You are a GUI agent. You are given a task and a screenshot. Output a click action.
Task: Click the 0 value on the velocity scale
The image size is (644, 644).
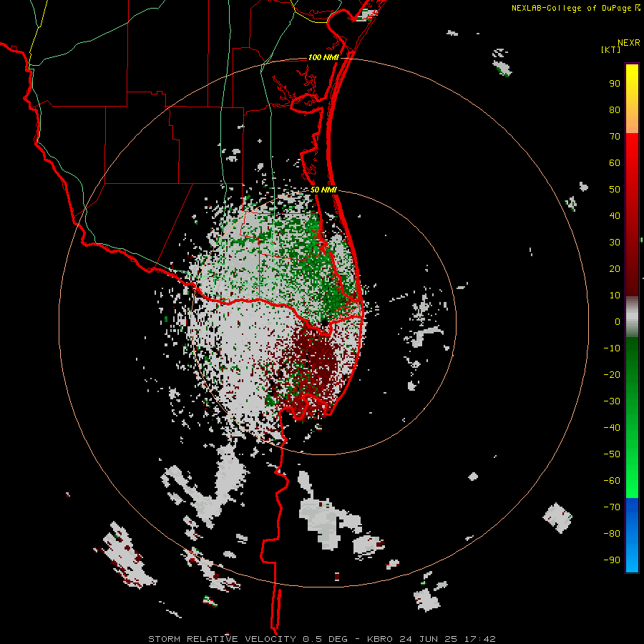618,322
